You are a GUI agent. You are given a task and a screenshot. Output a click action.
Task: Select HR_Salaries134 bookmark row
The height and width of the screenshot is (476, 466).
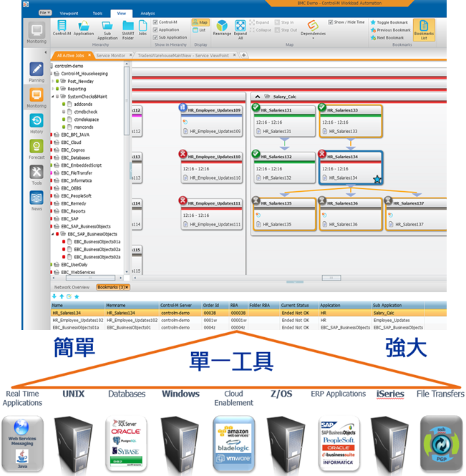click(x=248, y=313)
